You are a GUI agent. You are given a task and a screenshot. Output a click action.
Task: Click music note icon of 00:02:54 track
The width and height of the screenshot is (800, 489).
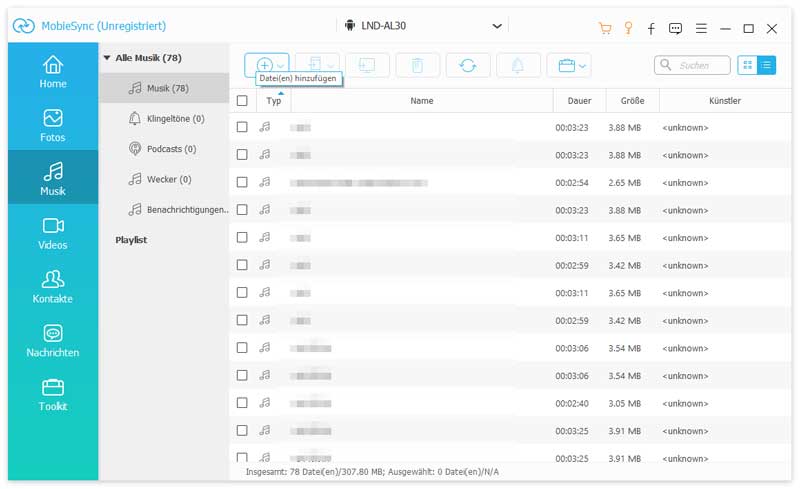(264, 182)
